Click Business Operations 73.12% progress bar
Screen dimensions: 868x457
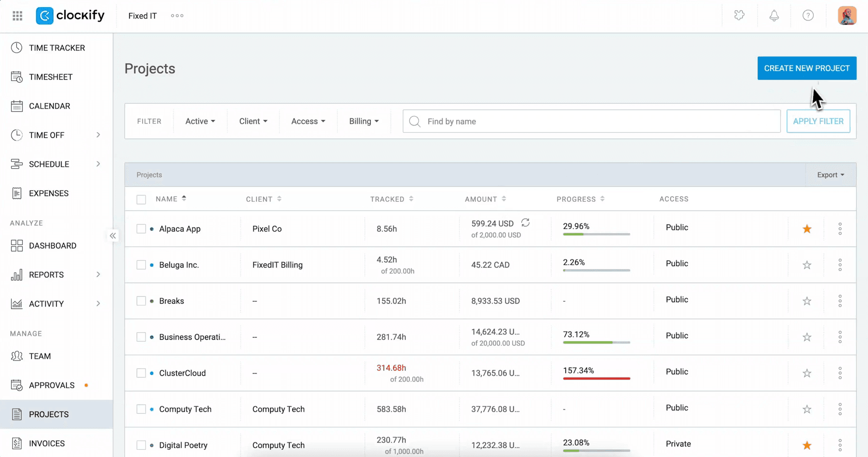(596, 342)
